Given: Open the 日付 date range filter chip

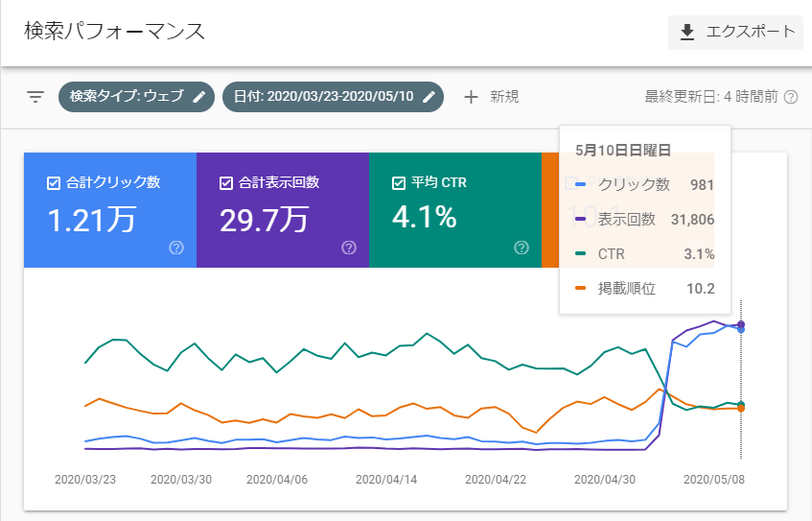Looking at the screenshot, I should [333, 96].
